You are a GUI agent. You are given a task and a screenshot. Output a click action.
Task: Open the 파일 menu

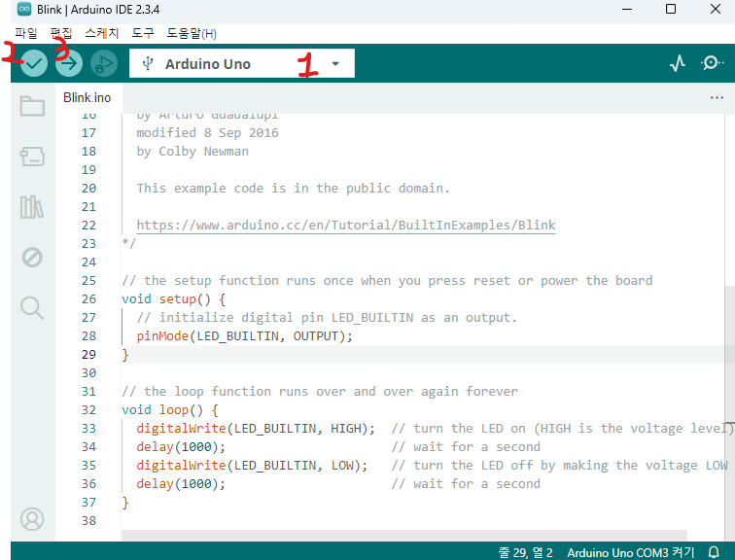(26, 33)
